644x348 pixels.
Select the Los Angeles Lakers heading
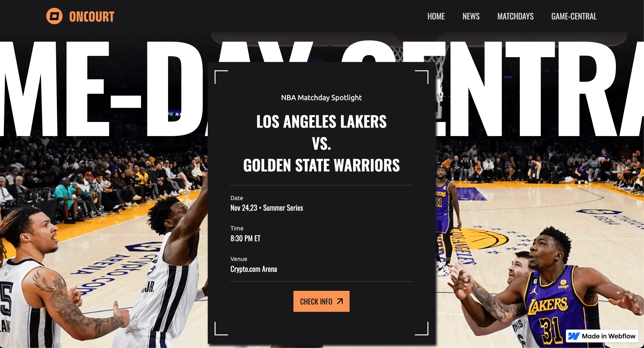coord(321,122)
